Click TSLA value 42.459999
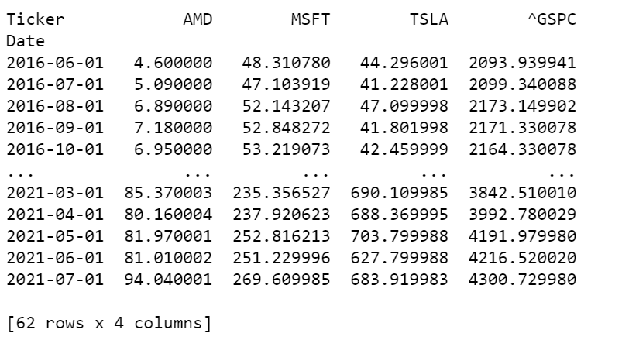The width and height of the screenshot is (622, 364). (404, 149)
